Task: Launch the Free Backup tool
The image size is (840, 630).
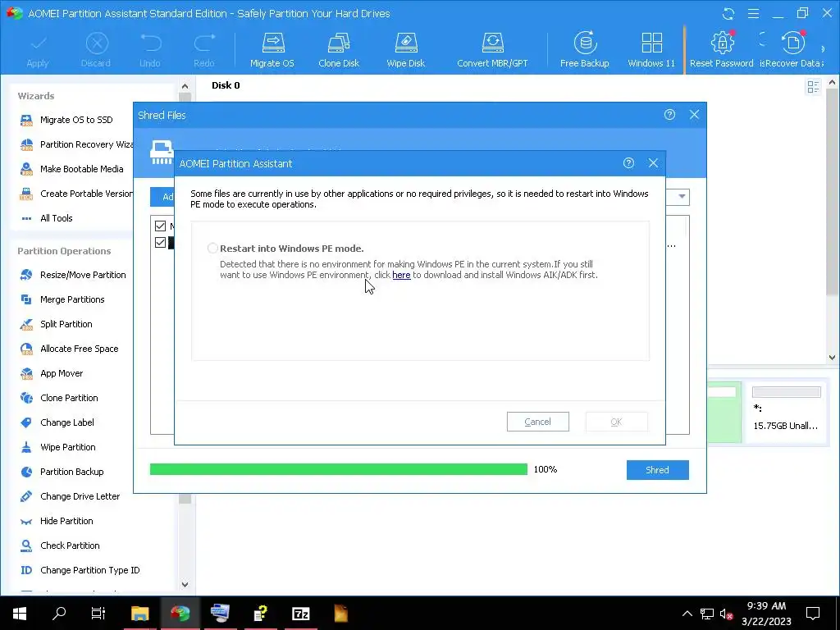Action: point(584,50)
